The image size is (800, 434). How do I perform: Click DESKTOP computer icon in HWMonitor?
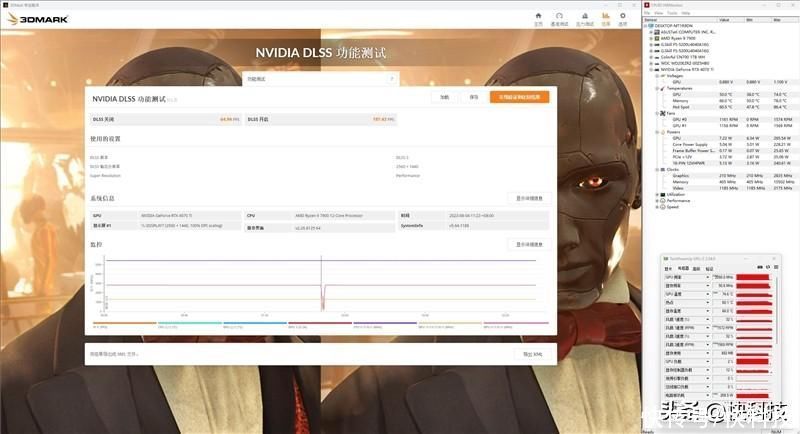[x=652, y=25]
